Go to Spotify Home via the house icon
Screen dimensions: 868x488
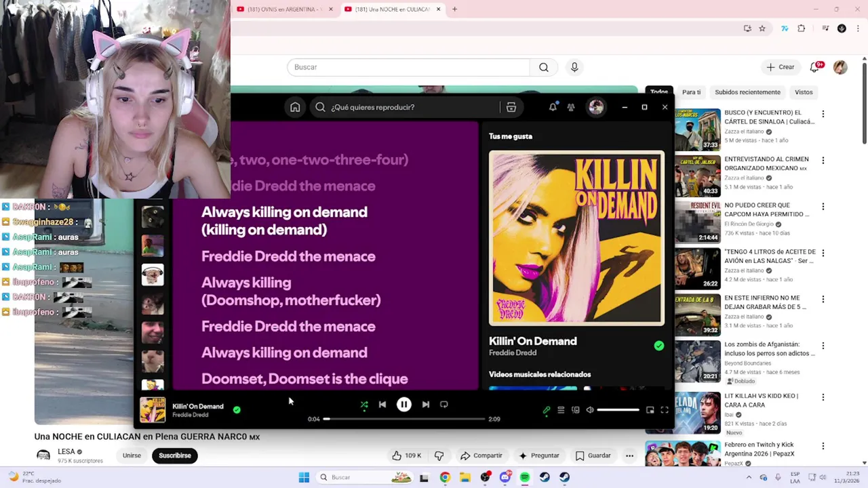[x=295, y=107]
